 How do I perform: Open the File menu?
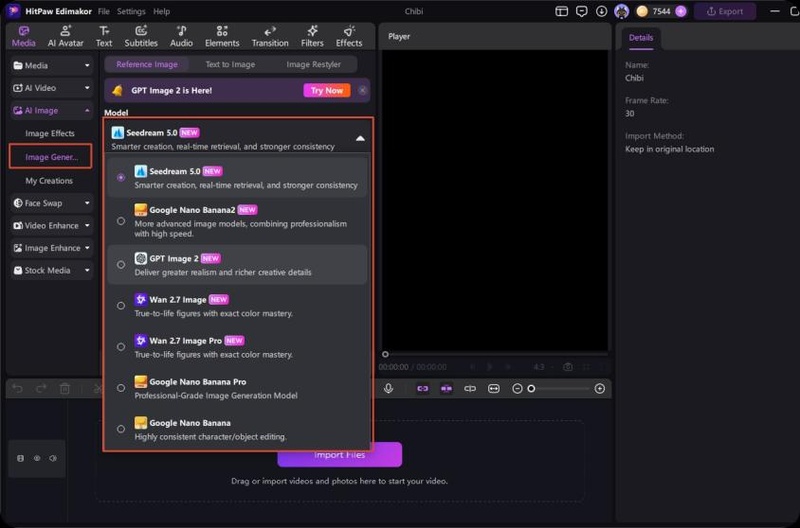[x=104, y=11]
